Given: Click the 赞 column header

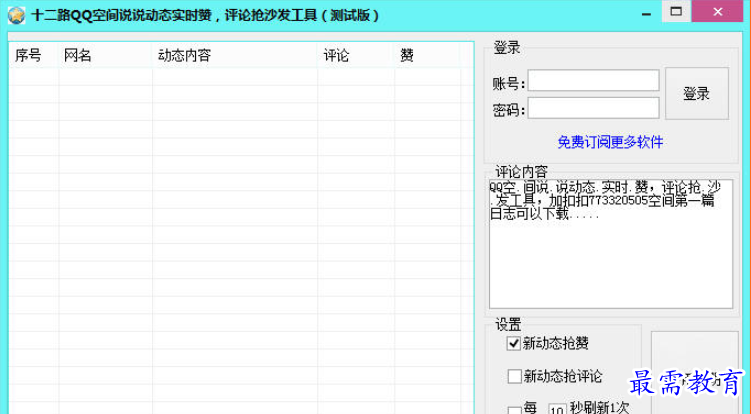Looking at the screenshot, I should tap(427, 55).
